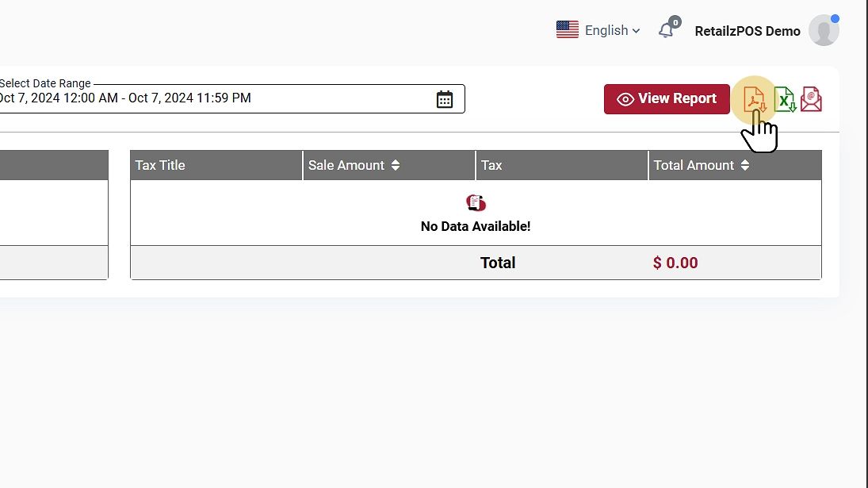Click the Select Date Range field
The width and height of the screenshot is (868, 488).
214,98
